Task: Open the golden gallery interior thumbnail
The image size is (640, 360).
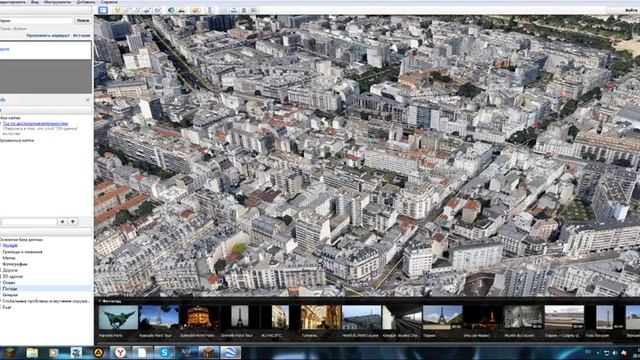Action: coord(321,317)
